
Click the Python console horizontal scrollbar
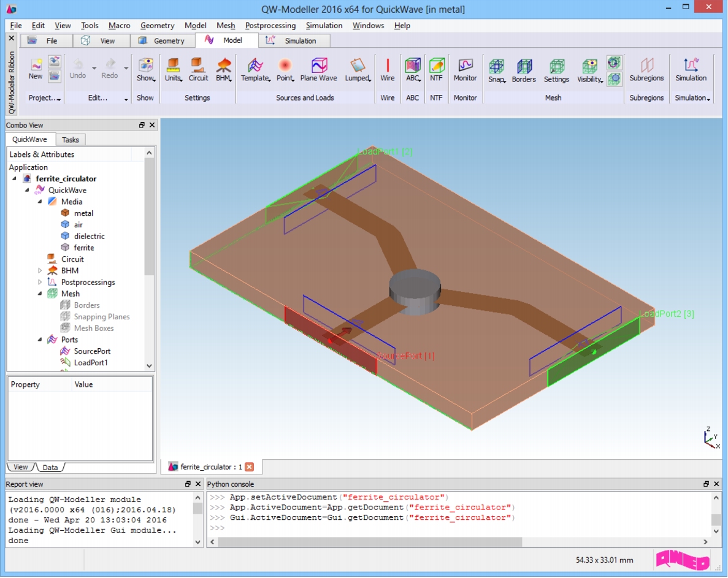[x=370, y=542]
